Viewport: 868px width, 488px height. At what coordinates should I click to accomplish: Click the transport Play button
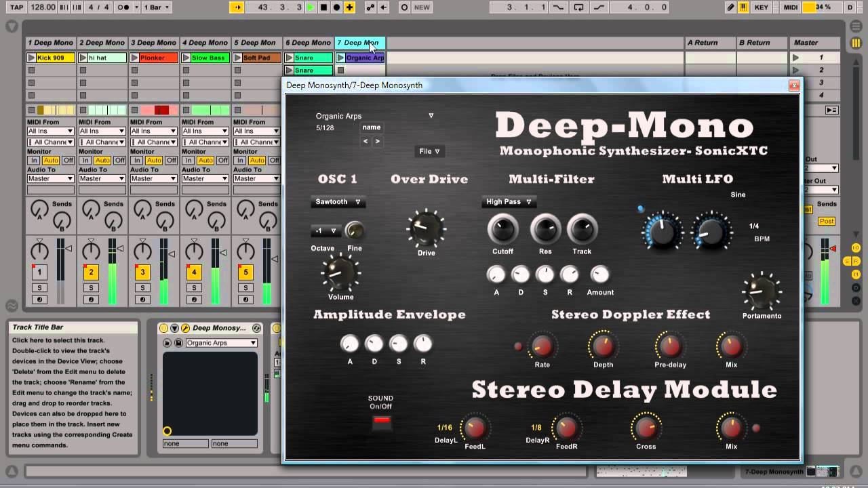[x=311, y=7]
